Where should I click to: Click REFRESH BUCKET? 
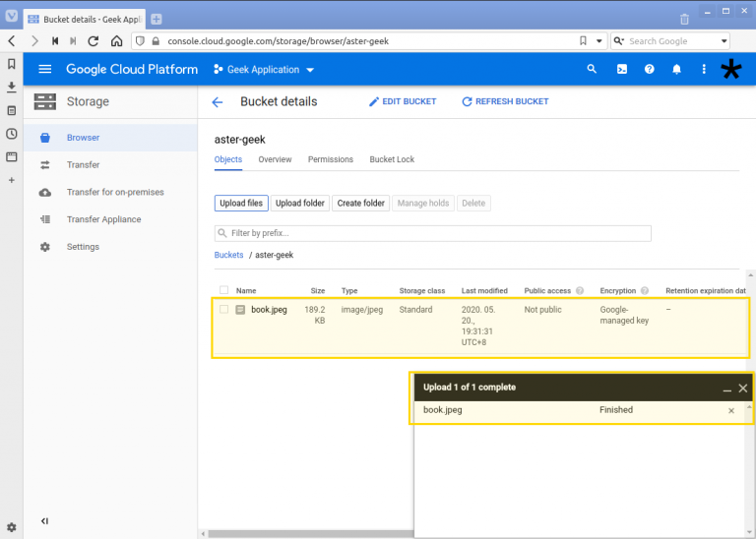coord(505,101)
